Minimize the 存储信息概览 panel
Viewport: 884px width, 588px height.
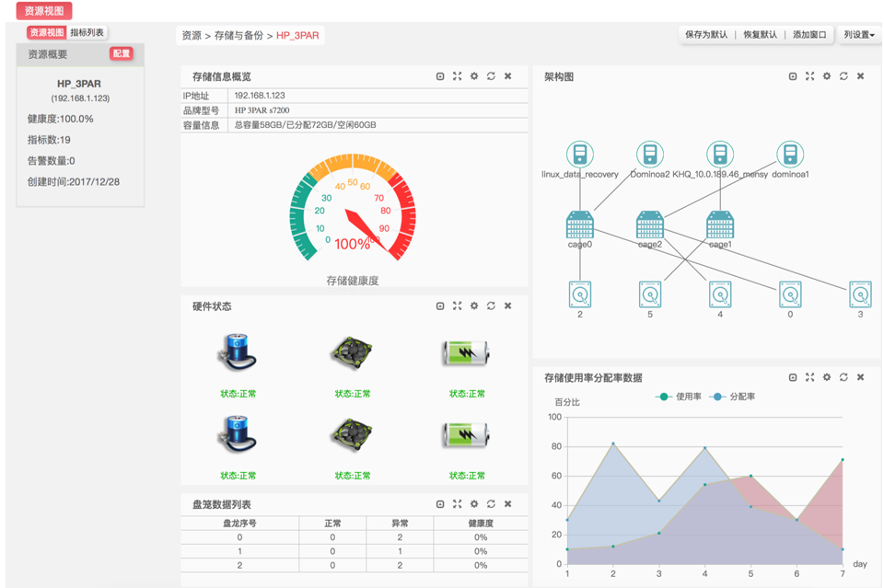click(440, 76)
